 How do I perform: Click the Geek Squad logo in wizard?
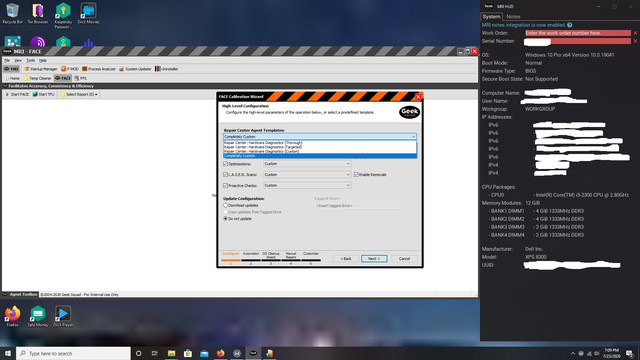pos(409,112)
